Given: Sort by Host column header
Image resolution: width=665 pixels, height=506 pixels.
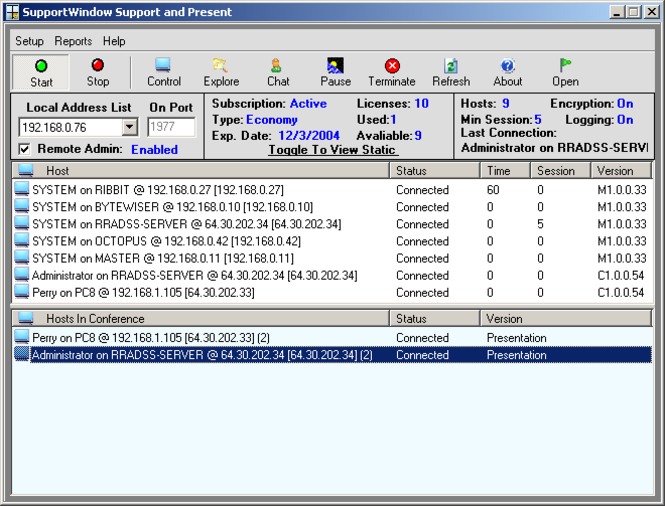Looking at the screenshot, I should (x=200, y=171).
